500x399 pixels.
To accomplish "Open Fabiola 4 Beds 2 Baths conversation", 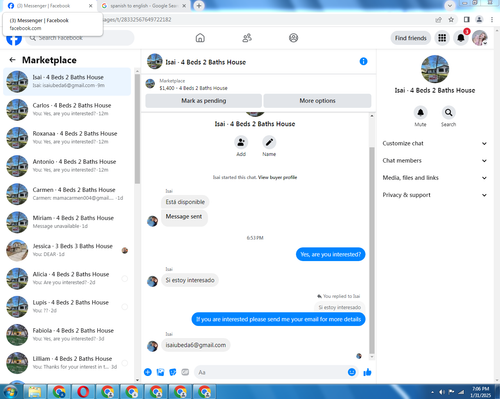I will pos(67,335).
